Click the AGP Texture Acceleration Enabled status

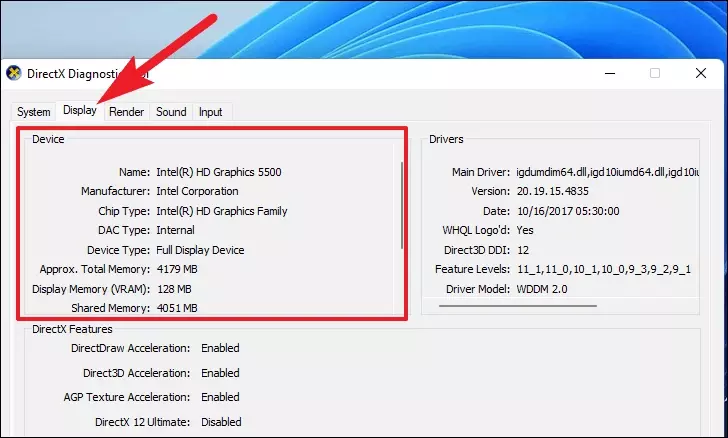220,398
